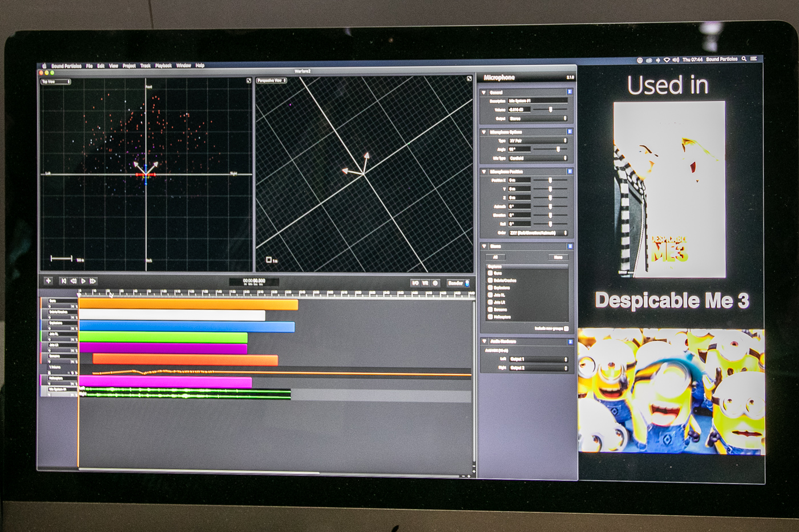This screenshot has width=799, height=532.
Task: Open General section blue info icon
Action: pyautogui.click(x=569, y=91)
